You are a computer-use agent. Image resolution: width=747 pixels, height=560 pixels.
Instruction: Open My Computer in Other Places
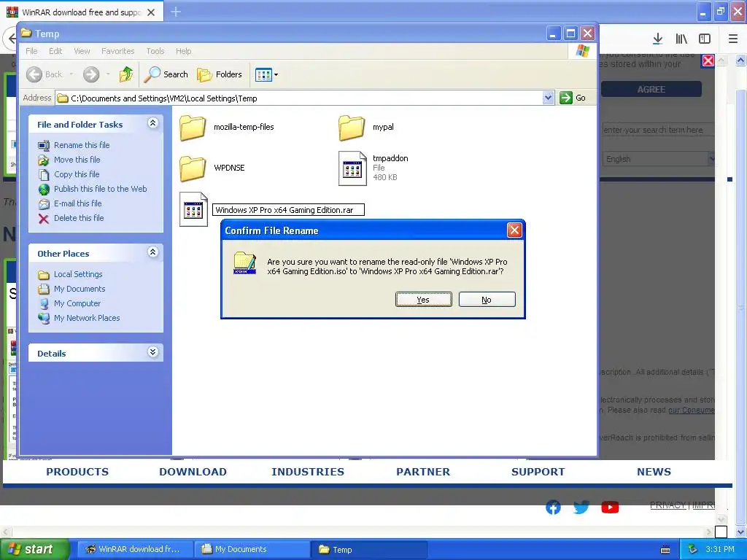point(77,303)
